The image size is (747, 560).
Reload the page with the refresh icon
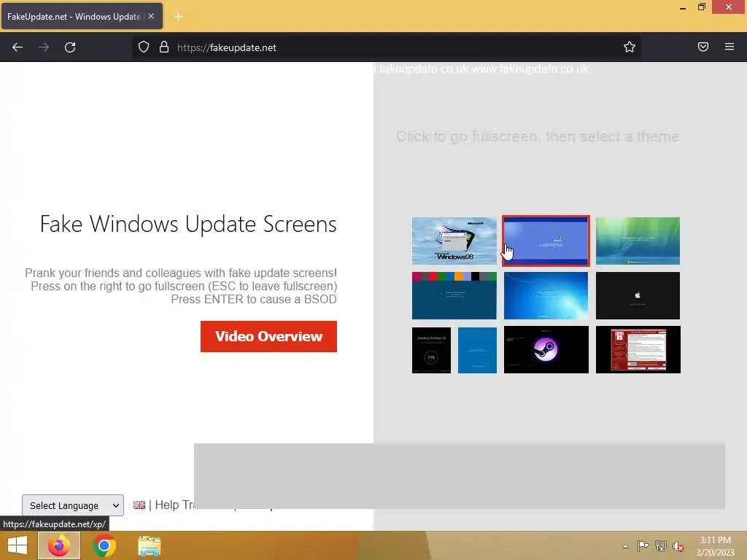tap(70, 47)
